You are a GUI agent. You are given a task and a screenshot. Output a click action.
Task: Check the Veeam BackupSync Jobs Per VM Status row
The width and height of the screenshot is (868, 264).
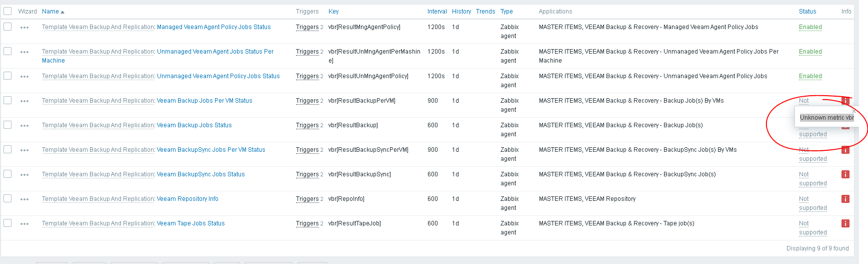(x=7, y=149)
